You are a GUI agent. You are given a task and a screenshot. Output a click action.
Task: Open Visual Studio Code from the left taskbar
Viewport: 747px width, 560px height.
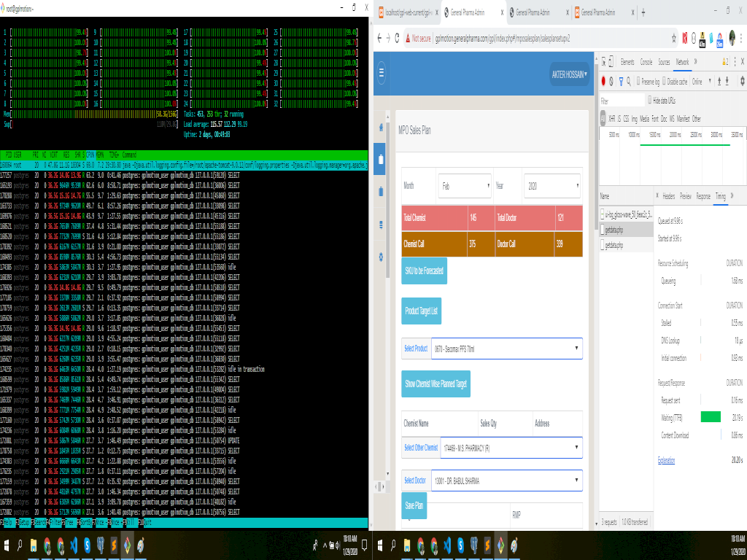[74, 545]
